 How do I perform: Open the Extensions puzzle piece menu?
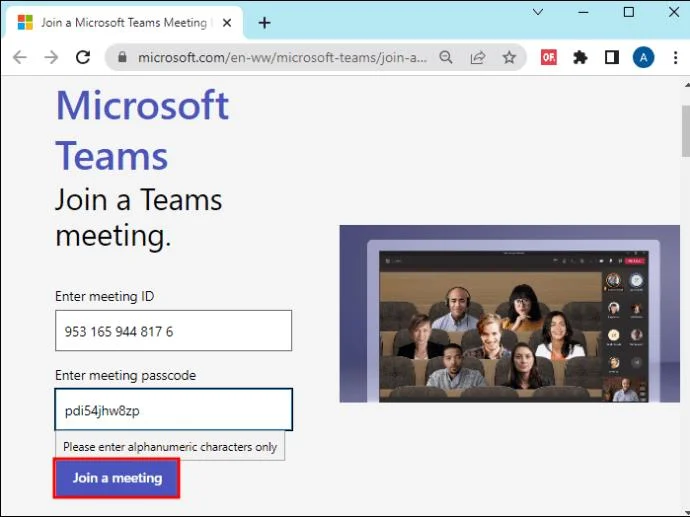coord(580,57)
